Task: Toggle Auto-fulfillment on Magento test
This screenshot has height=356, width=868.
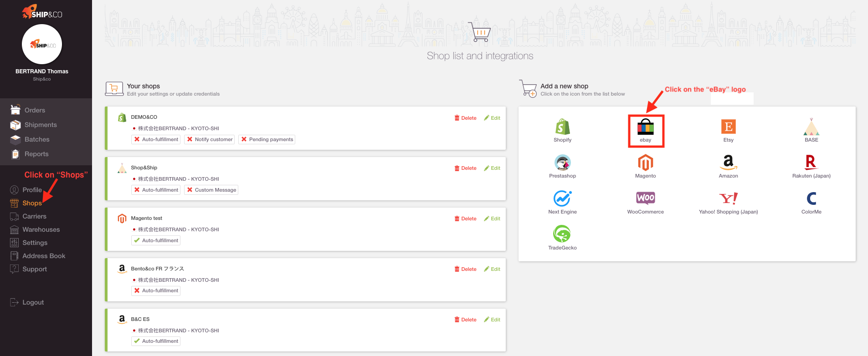Action: (156, 240)
